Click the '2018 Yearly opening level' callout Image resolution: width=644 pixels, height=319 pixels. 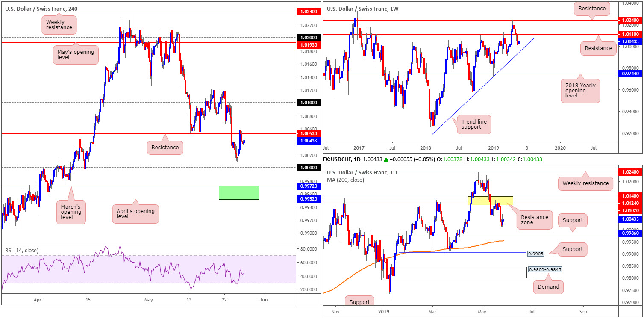[x=580, y=91]
